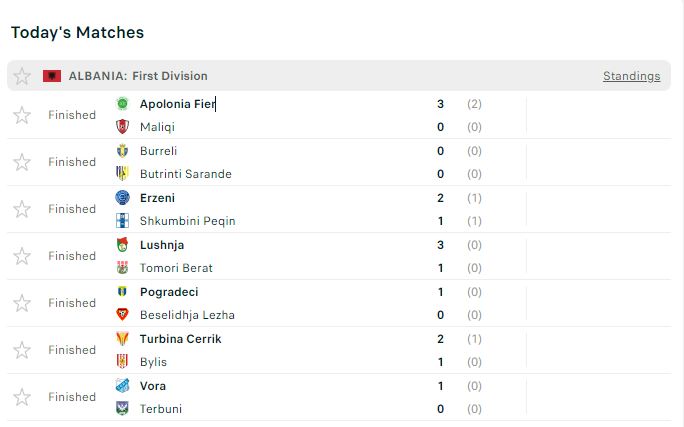This screenshot has height=427, width=684.
Task: Select the Bylis team name
Action: point(153,362)
